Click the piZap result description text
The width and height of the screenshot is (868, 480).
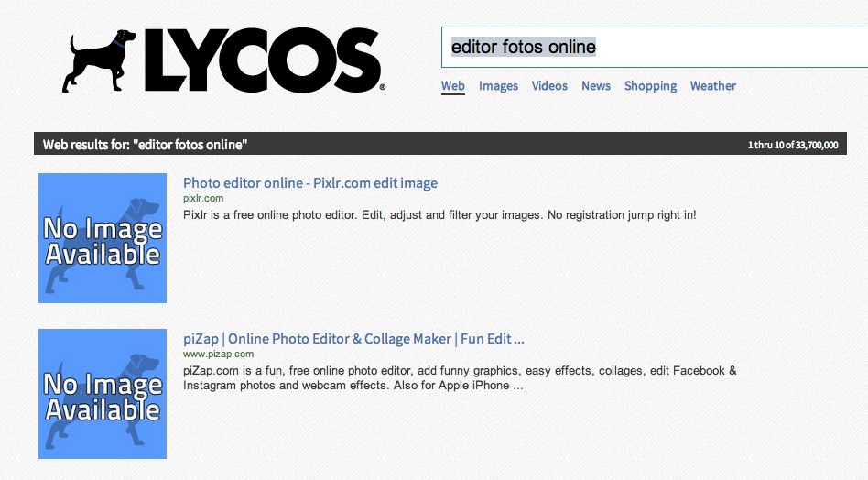[x=458, y=378]
